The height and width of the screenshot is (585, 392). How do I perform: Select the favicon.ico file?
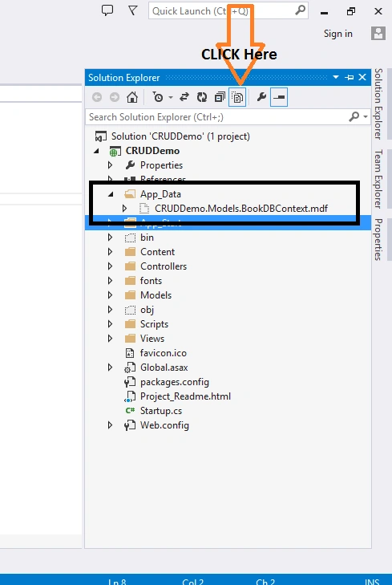164,353
